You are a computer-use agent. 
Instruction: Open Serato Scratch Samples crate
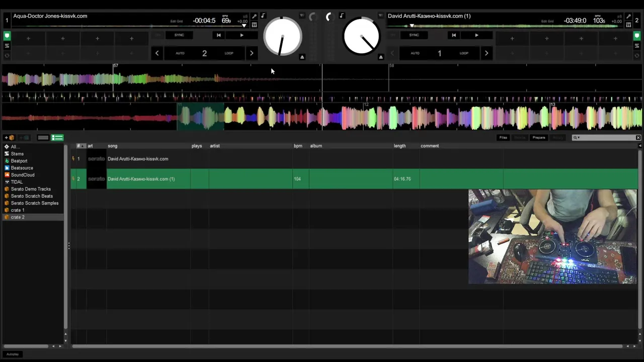[x=35, y=203]
